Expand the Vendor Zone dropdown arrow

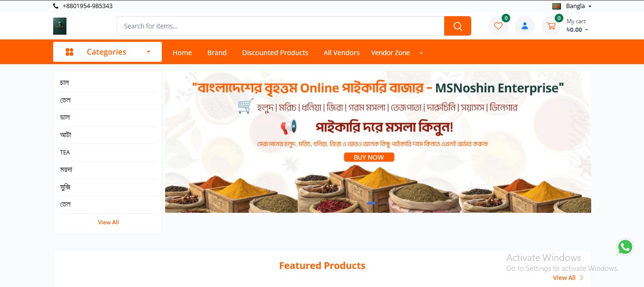421,53
